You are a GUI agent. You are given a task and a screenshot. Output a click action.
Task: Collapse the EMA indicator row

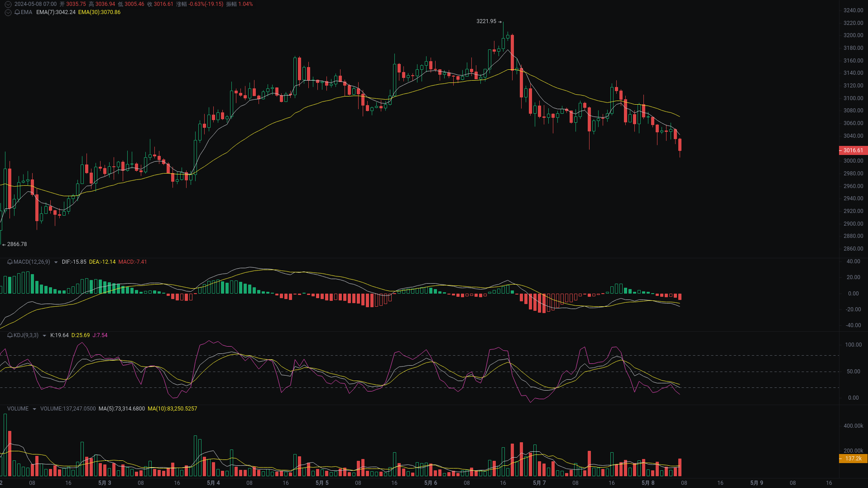(8, 13)
